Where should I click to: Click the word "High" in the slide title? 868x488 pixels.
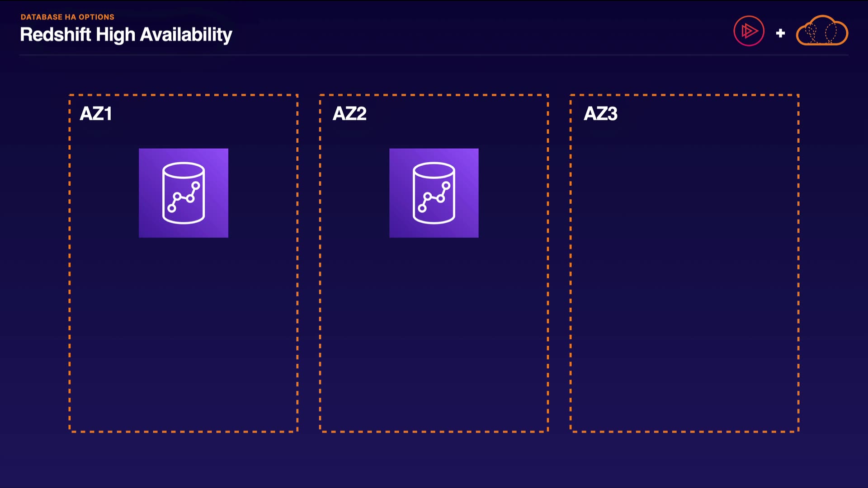click(x=115, y=35)
